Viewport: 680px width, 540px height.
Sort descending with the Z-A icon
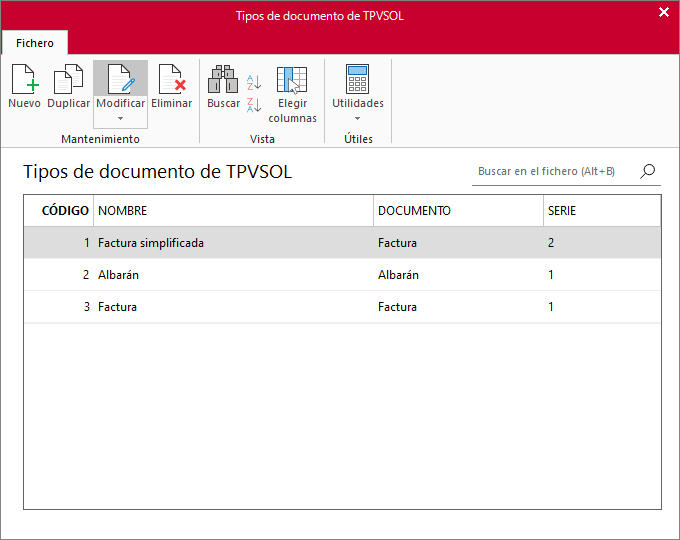pos(254,105)
